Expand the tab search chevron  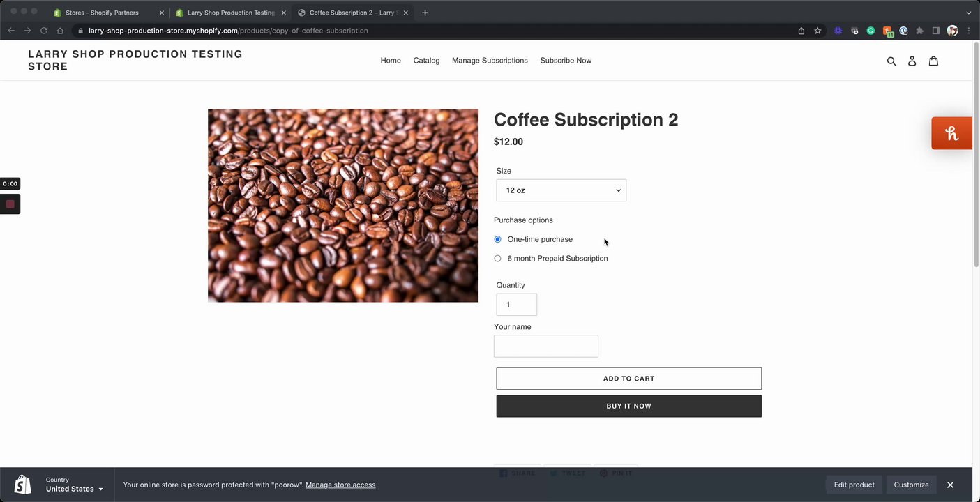968,13
